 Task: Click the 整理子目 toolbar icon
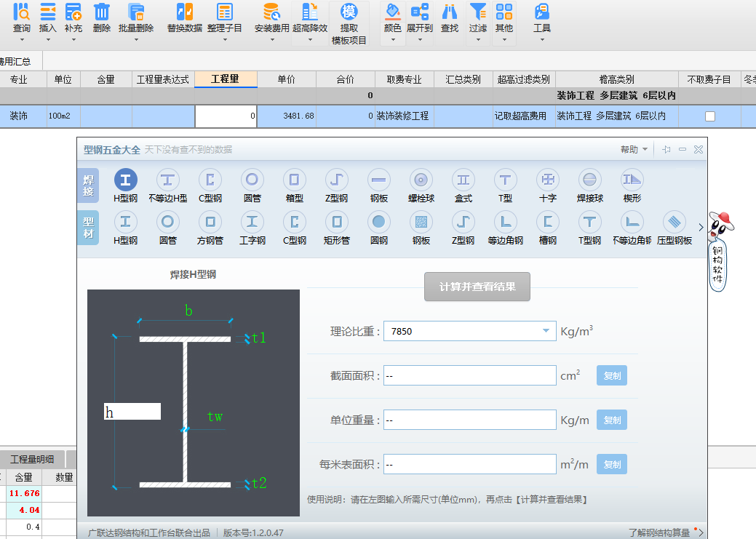pos(225,12)
